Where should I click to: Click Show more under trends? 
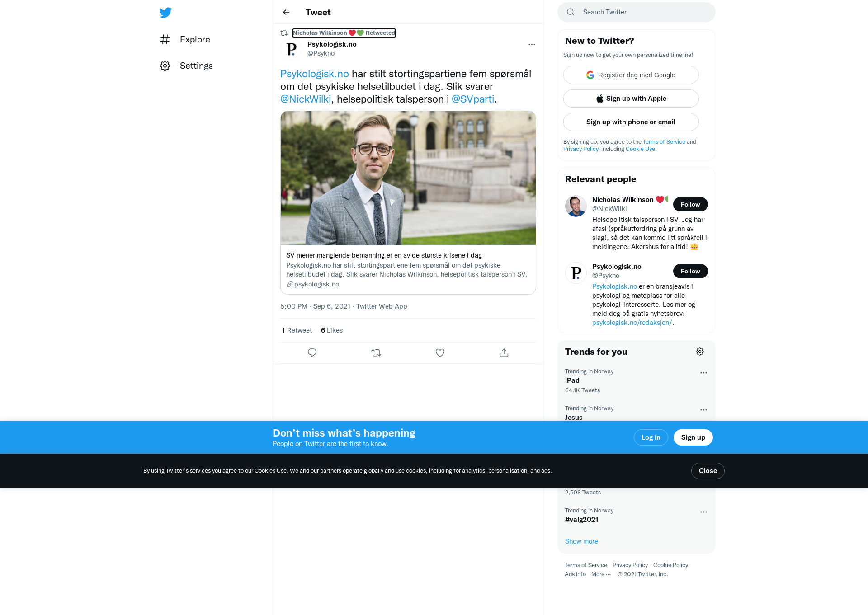click(x=581, y=541)
